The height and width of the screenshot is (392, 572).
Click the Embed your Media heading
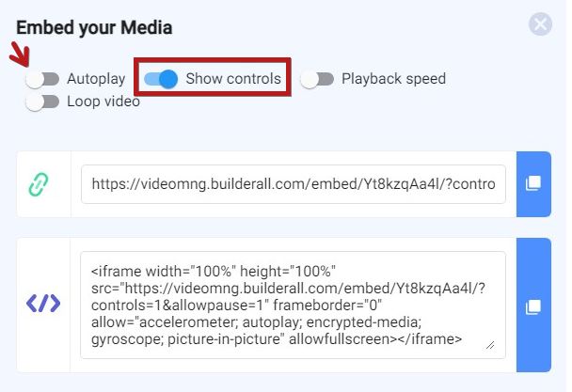94,27
